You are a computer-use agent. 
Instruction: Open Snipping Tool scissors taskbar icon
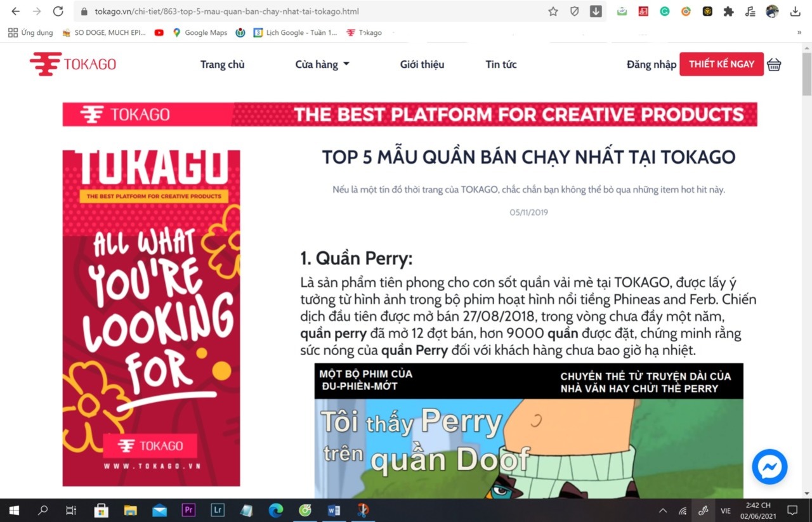click(363, 510)
